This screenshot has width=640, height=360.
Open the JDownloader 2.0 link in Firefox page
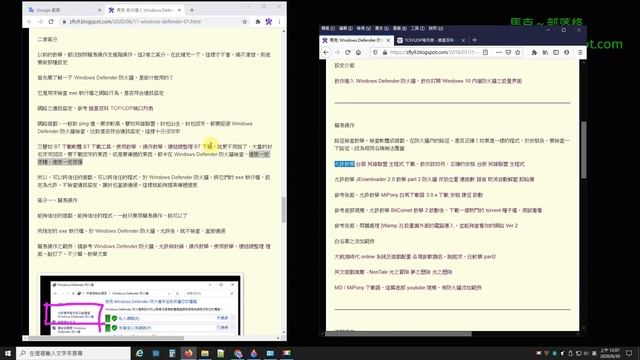click(x=434, y=179)
